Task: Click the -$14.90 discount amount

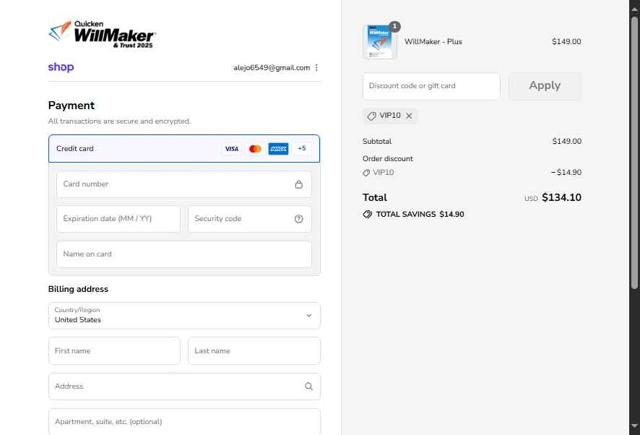Action: pyautogui.click(x=566, y=172)
